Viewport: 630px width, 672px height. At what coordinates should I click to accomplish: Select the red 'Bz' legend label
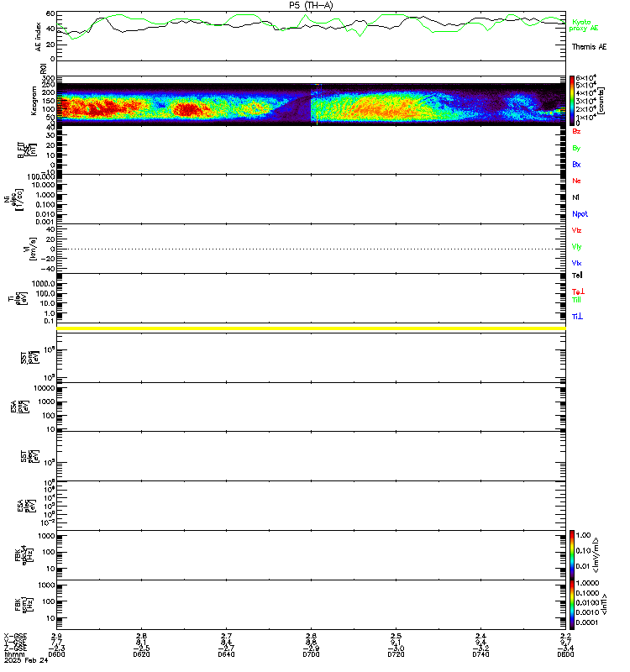576,131
